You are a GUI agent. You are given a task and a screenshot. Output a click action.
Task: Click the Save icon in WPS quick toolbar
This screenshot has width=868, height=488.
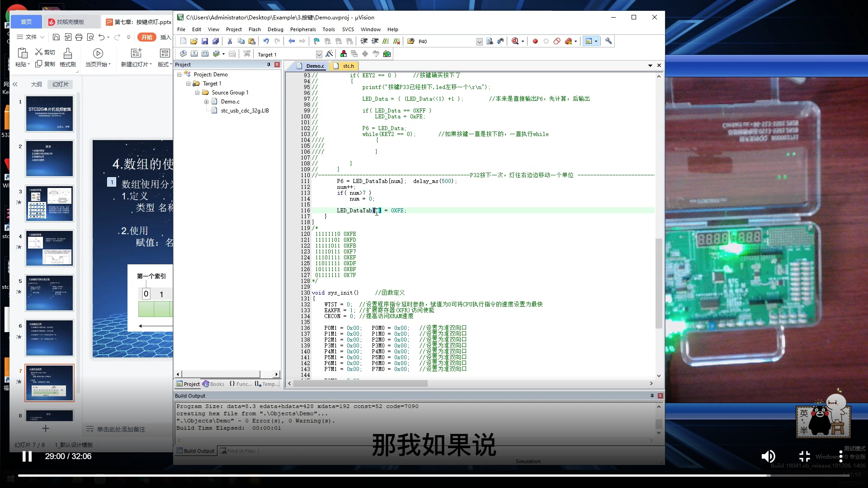56,37
